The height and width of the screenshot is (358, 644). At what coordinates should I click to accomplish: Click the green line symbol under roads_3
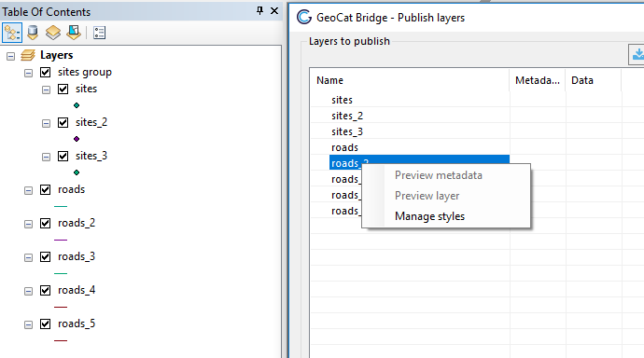click(x=61, y=273)
